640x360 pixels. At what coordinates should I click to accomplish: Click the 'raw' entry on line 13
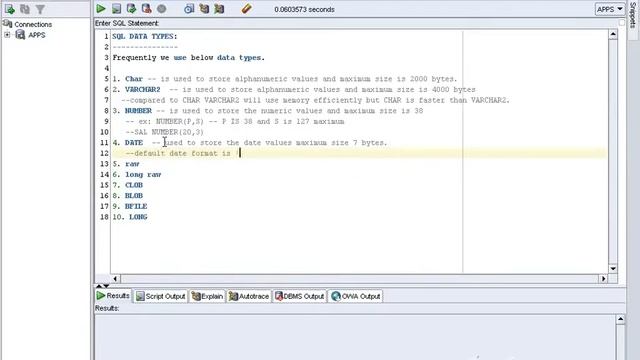[132, 164]
